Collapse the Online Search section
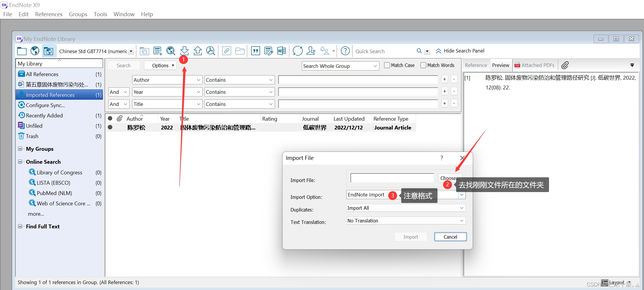This screenshot has width=644, height=290. [x=20, y=162]
